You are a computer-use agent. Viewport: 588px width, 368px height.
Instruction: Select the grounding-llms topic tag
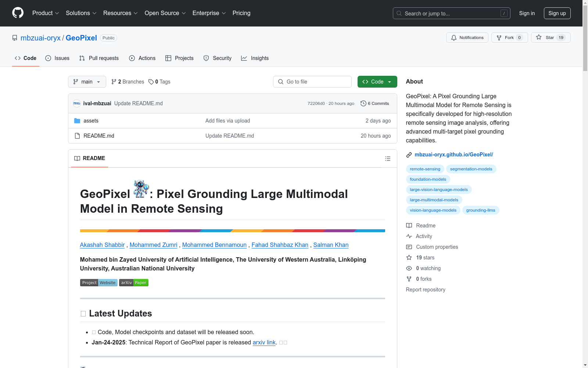(480, 210)
